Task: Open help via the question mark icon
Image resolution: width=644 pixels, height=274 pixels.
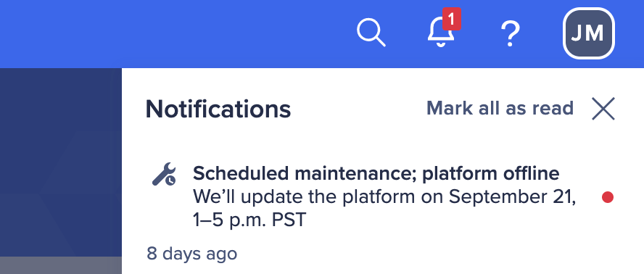Action: 510,33
